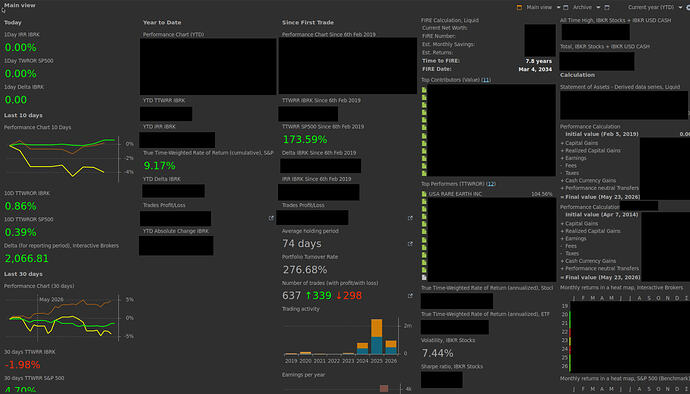Select the Archive dashboard tab label
This screenshot has width=690, height=394.
point(582,7)
